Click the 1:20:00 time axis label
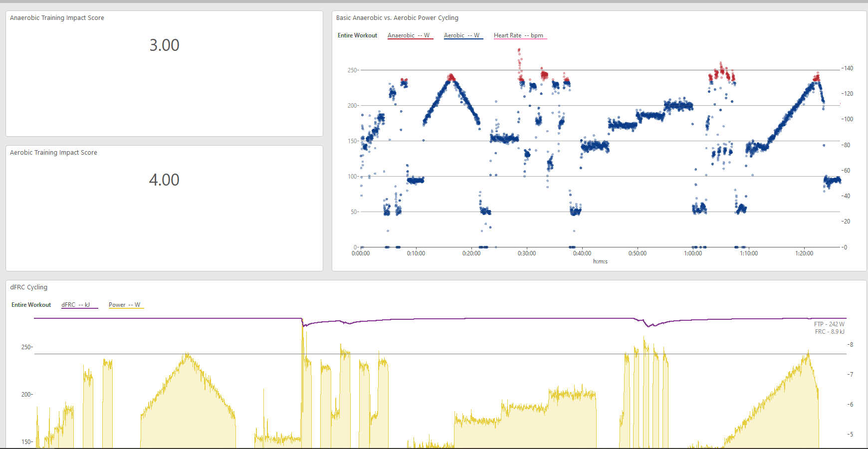Viewport: 868px width, 449px height. point(804,253)
